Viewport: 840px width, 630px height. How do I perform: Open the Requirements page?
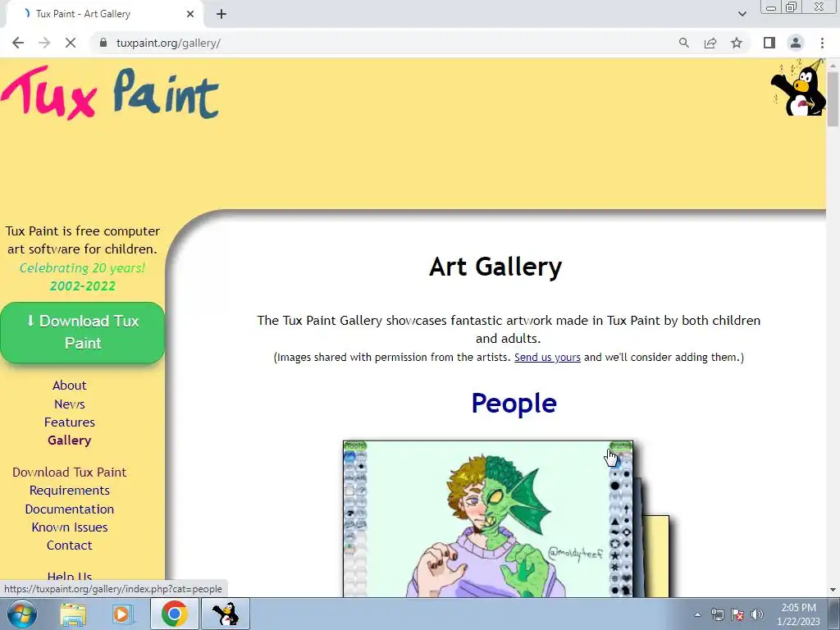(69, 491)
